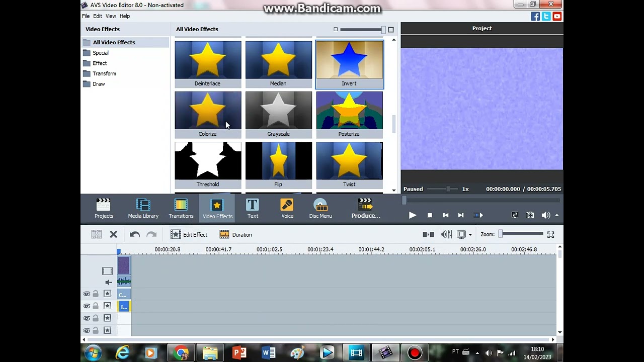Toggle the lock for the 'I...' effect row

point(96,306)
